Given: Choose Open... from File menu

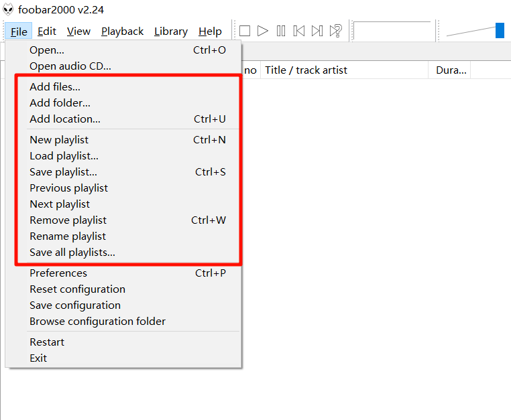Looking at the screenshot, I should tap(123, 50).
